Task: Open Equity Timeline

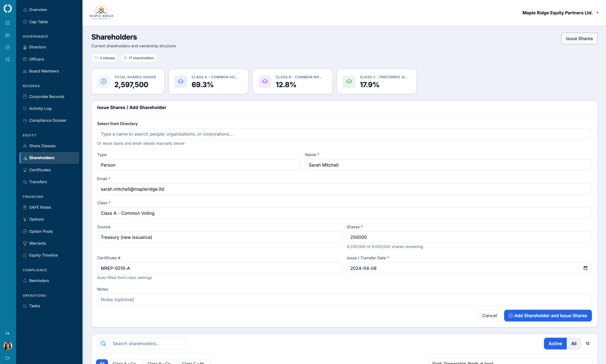Action: click(x=49, y=255)
